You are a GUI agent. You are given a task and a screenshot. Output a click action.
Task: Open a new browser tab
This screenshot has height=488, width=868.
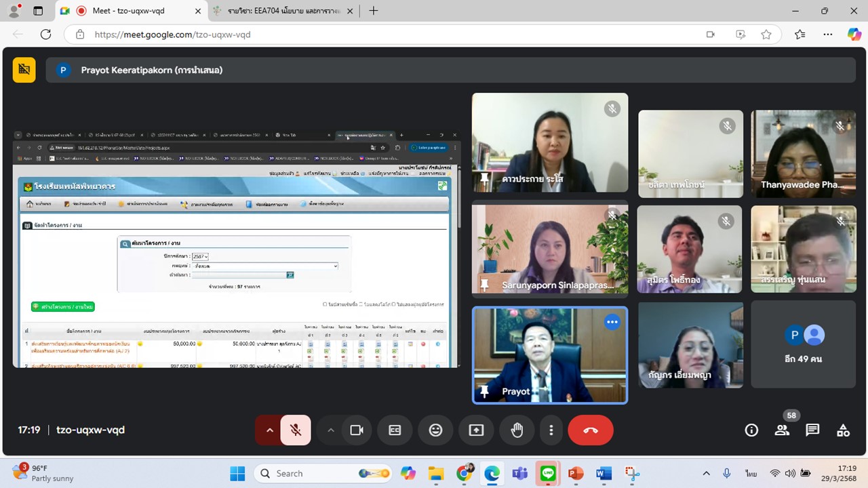[374, 11]
